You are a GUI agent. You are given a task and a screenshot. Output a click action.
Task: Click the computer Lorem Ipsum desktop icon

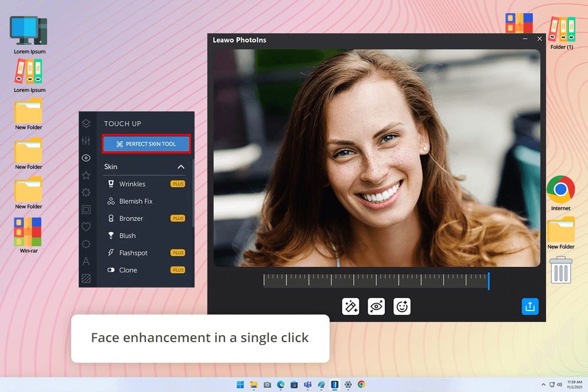(x=29, y=35)
